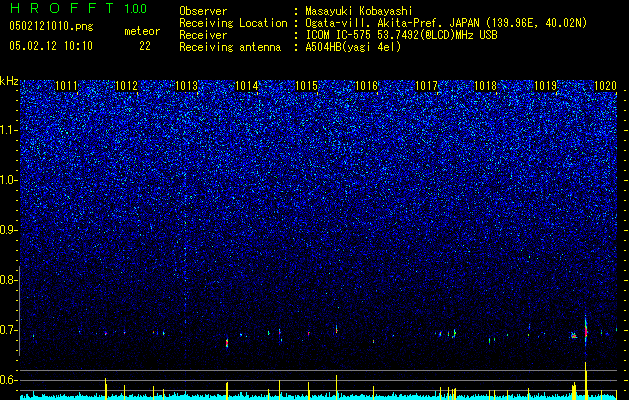Click the strong meteor echo near 1020
The height and width of the screenshot is (400, 629).
click(x=586, y=331)
